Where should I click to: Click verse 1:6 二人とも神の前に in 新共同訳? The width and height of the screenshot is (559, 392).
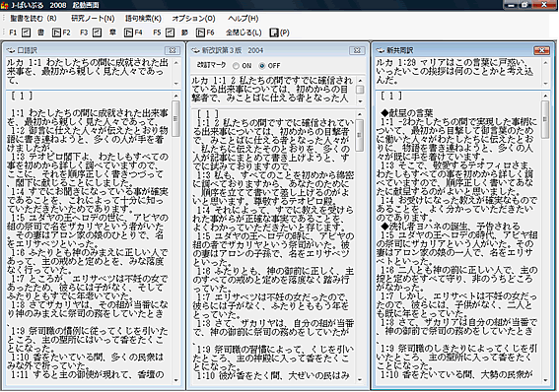click(456, 279)
